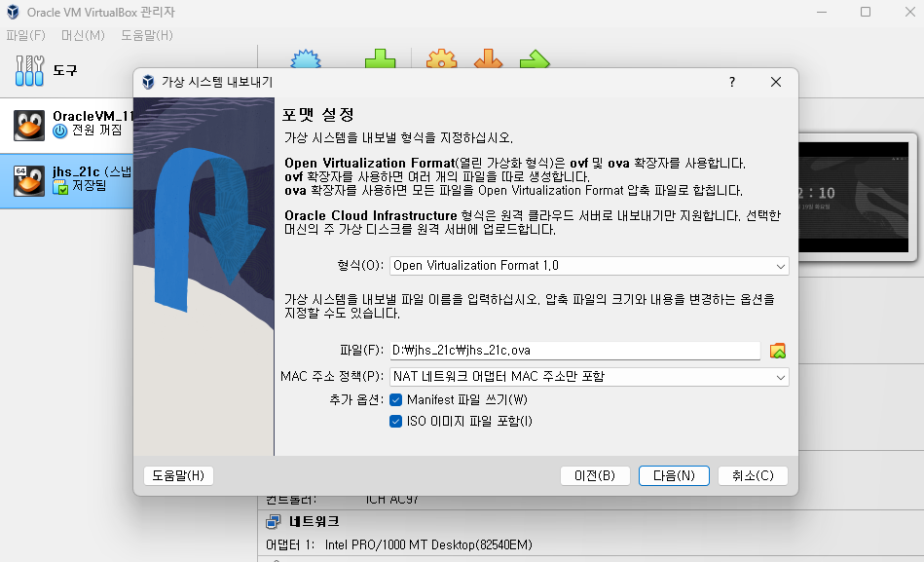Click the VM preview thumbnail in main window

(x=853, y=197)
